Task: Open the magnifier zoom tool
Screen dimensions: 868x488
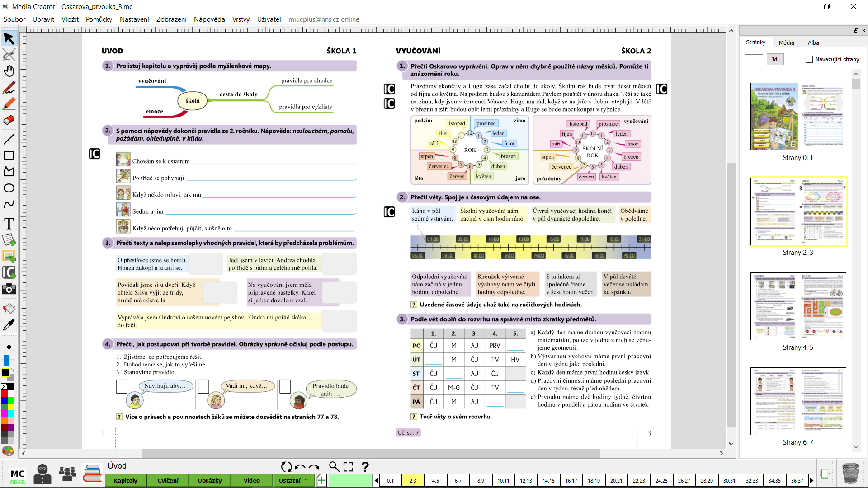Action: pos(334,467)
